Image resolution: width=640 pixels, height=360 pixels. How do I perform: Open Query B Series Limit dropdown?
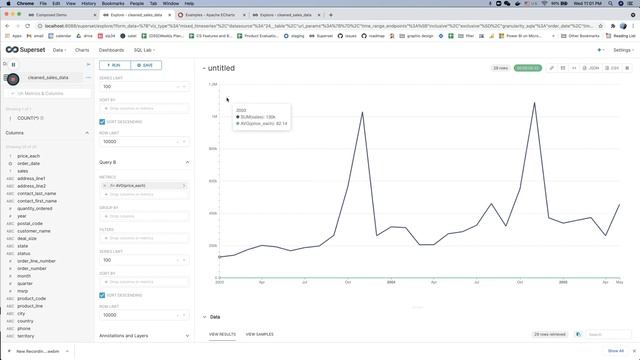click(x=144, y=260)
